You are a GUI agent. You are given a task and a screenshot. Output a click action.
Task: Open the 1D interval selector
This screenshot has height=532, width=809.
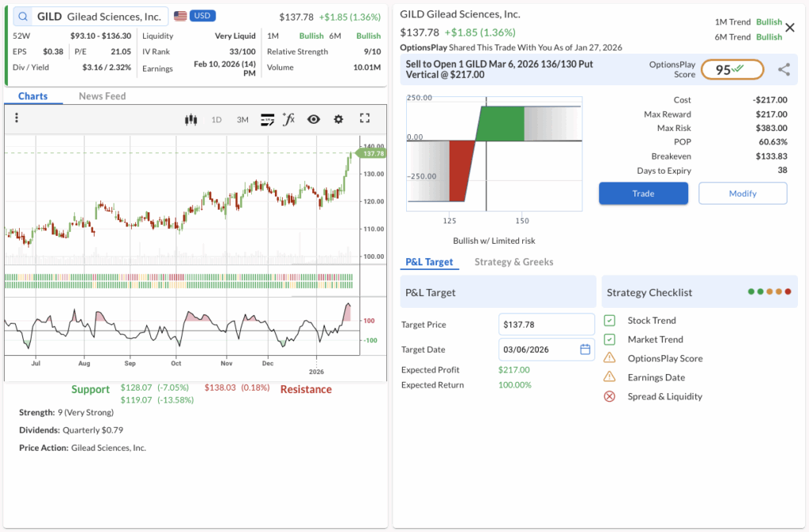tap(216, 120)
